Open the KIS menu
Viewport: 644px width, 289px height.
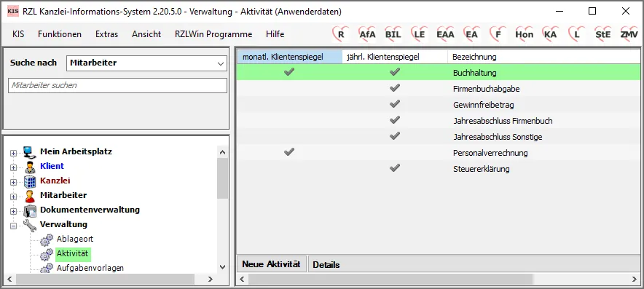coord(18,34)
